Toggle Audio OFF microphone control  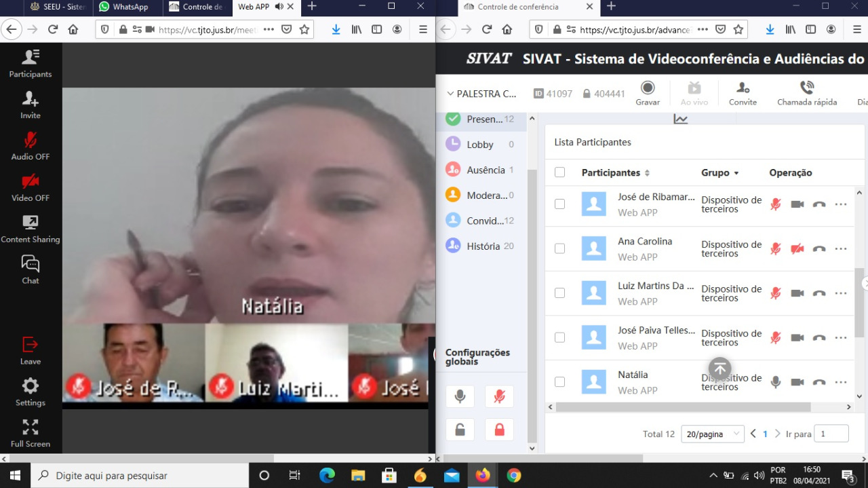click(x=31, y=146)
